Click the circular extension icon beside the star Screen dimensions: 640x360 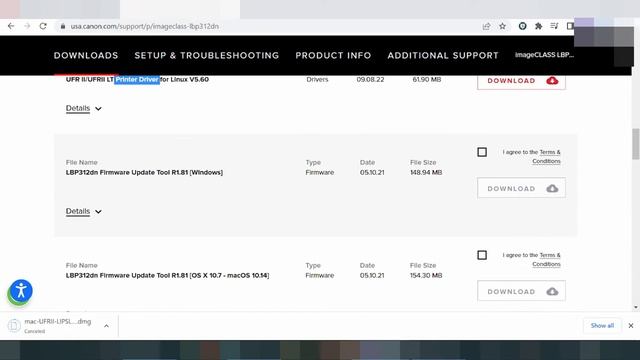[522, 26]
